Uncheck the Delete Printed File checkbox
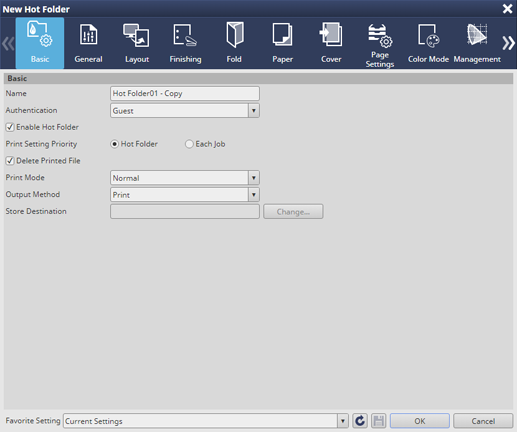The height and width of the screenshot is (432, 517). tap(10, 161)
